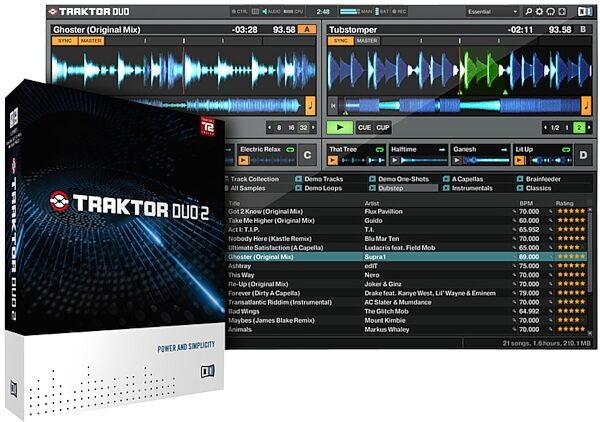Select deck A letter button
Screen dimensions: 600x422
pyautogui.click(x=307, y=29)
